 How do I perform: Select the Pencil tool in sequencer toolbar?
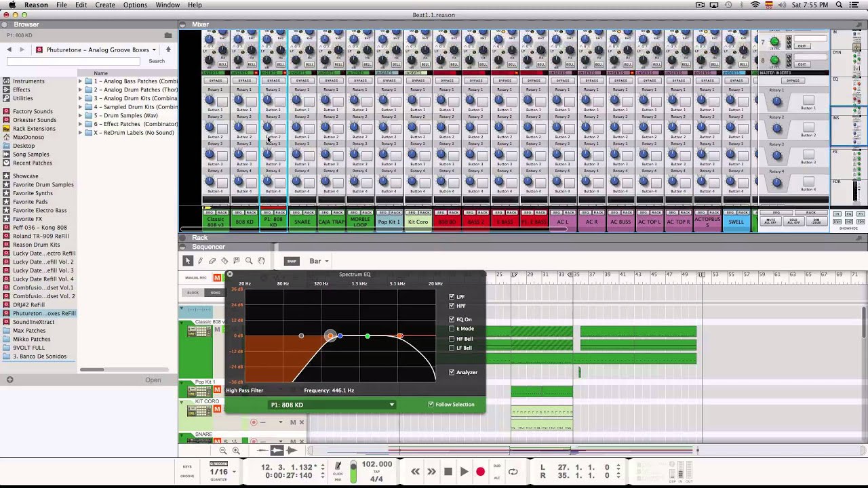point(200,261)
